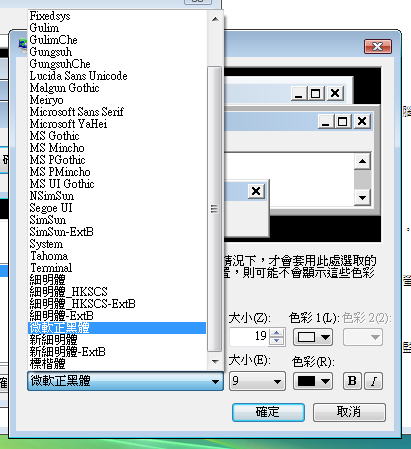Pick SimSun-ExtB font

(117, 232)
